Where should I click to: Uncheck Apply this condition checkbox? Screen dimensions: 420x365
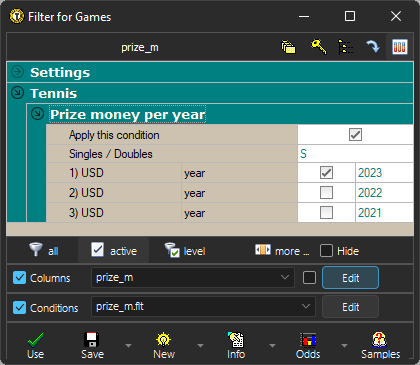355,135
